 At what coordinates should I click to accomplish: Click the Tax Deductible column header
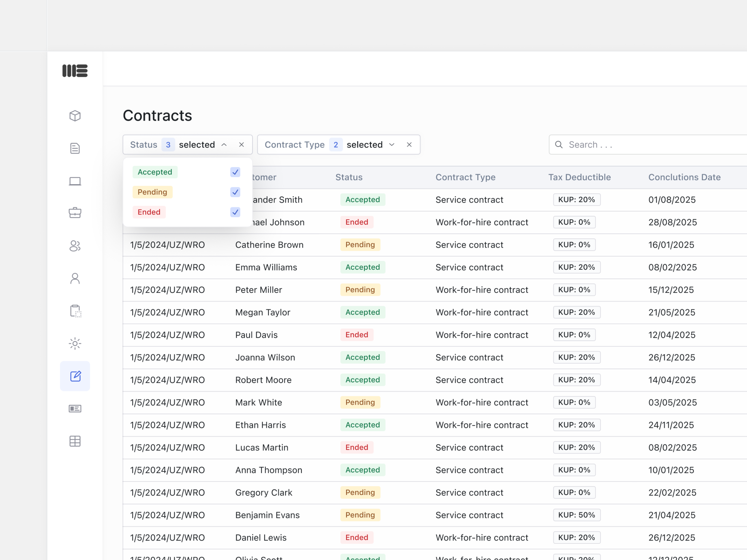coord(579,177)
